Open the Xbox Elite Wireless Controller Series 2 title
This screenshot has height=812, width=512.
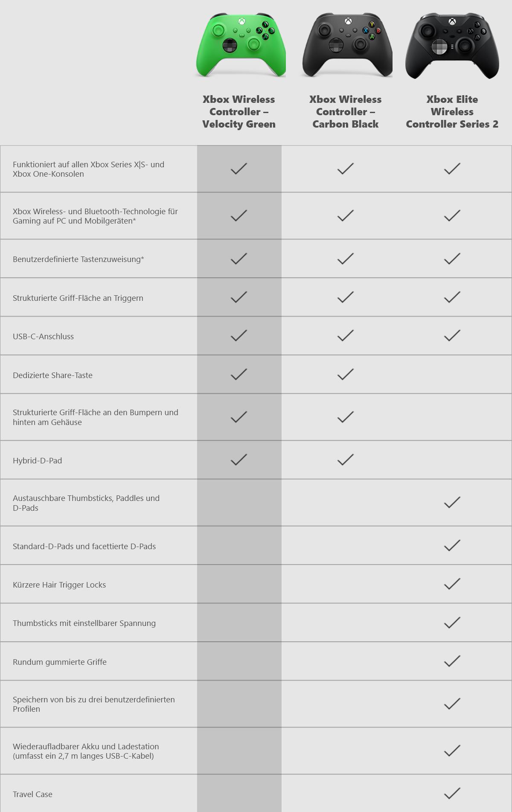[x=452, y=112]
